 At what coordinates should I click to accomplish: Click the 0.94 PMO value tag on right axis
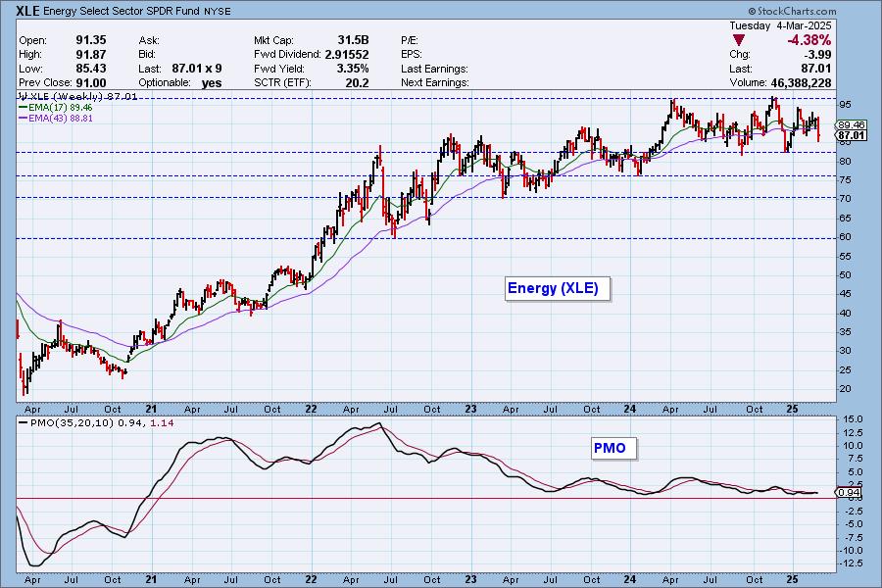[849, 493]
